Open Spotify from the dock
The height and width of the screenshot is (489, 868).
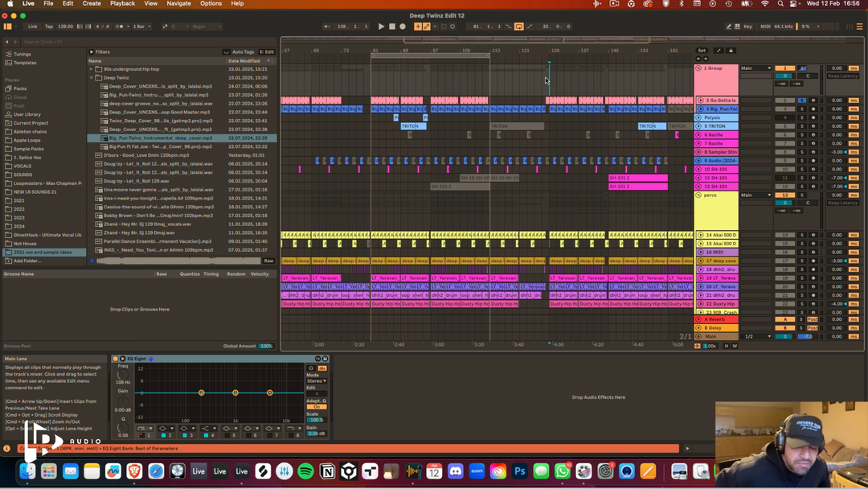point(305,471)
